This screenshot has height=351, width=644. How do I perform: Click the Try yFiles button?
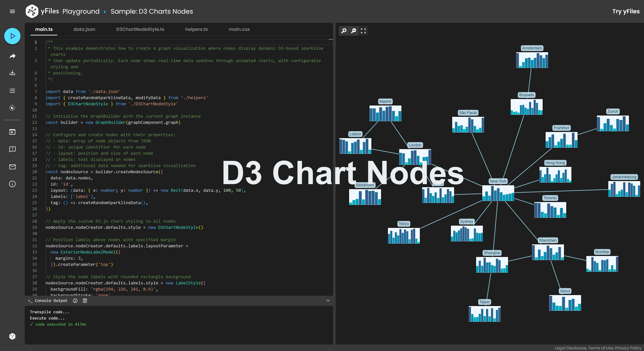click(x=625, y=11)
